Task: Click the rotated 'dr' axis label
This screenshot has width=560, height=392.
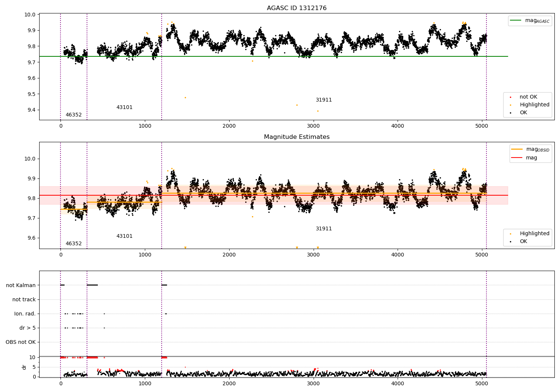Action: coord(24,367)
